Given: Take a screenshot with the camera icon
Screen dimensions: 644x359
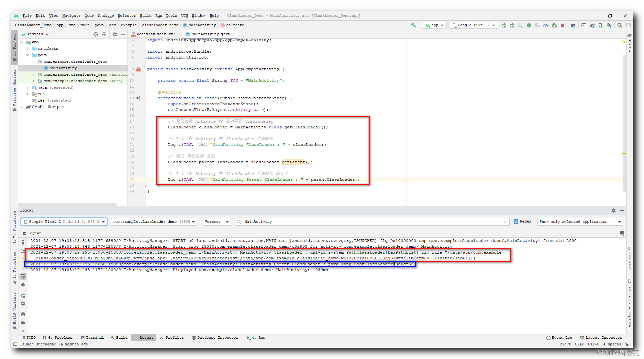Looking at the screenshot, I should [23, 314].
